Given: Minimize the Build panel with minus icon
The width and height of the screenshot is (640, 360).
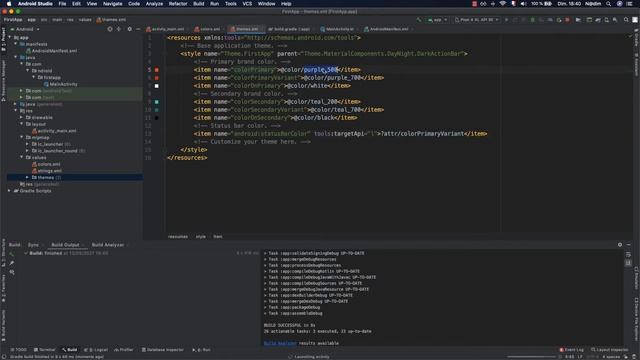Looking at the screenshot, I should (x=629, y=244).
